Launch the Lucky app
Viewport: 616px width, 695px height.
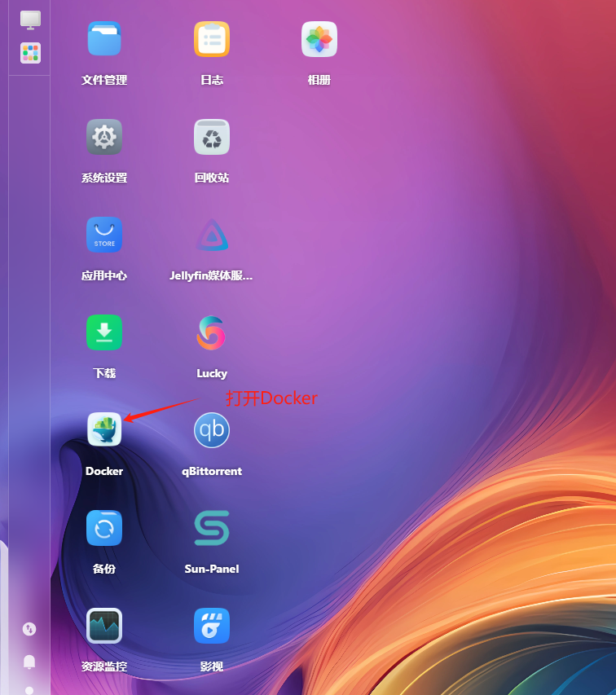212,332
